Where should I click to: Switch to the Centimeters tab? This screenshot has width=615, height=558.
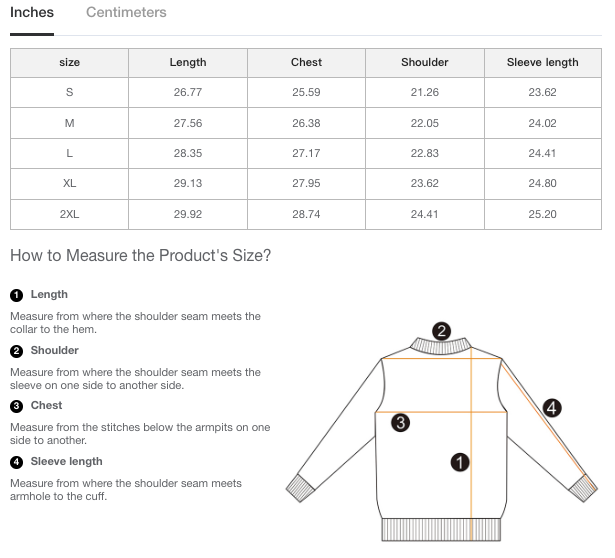click(x=126, y=13)
